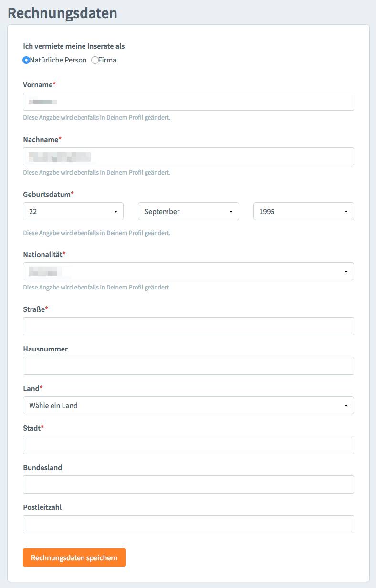Click Rechnungsdaten speichern button
This screenshot has height=588, width=376.
point(74,557)
